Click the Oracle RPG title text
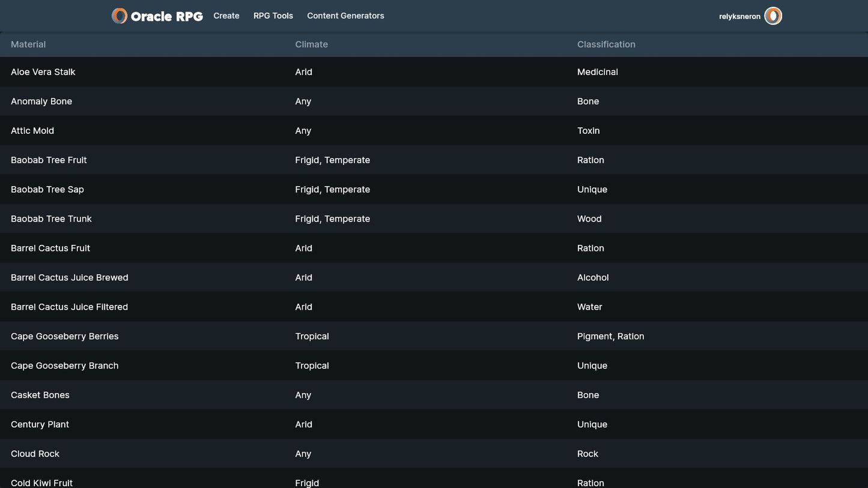 [x=166, y=16]
